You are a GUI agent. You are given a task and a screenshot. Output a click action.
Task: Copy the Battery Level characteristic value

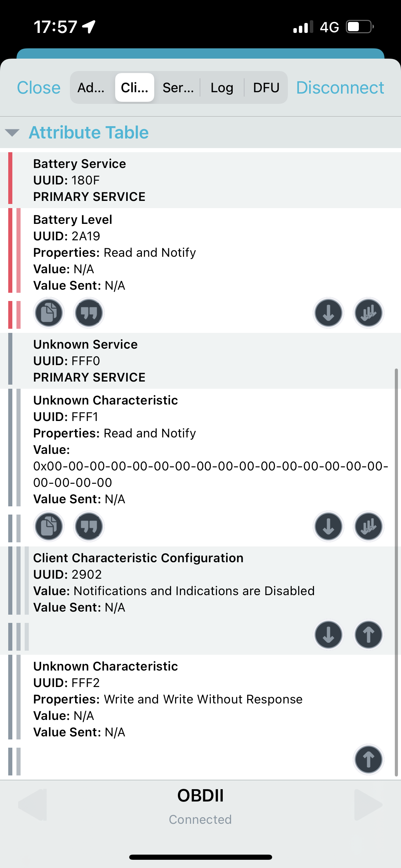49,313
